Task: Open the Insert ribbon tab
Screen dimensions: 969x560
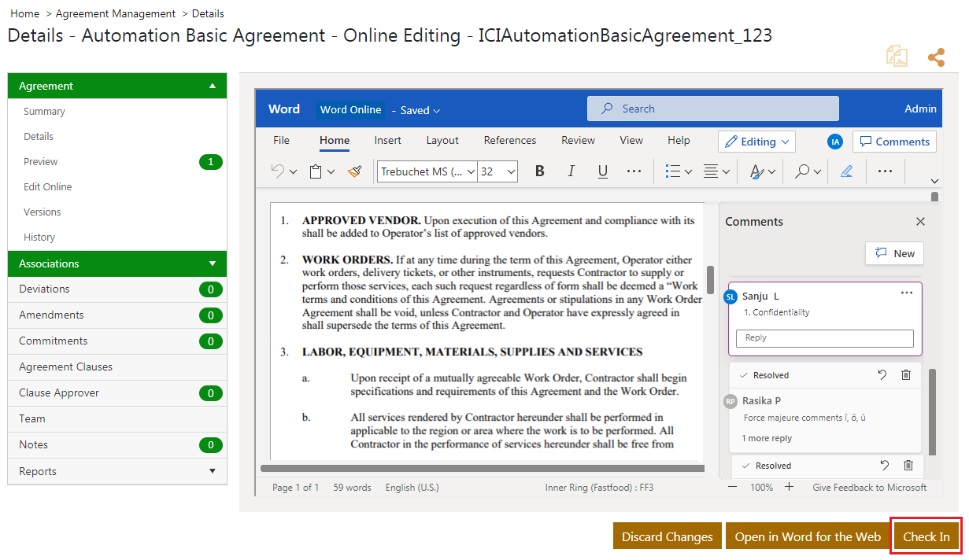Action: coord(387,141)
